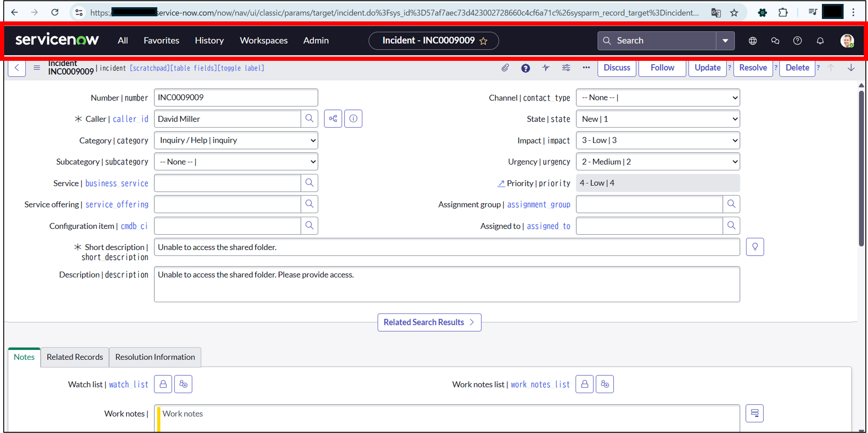The image size is (868, 433).
Task: Switch to the Notes tab
Action: point(24,357)
